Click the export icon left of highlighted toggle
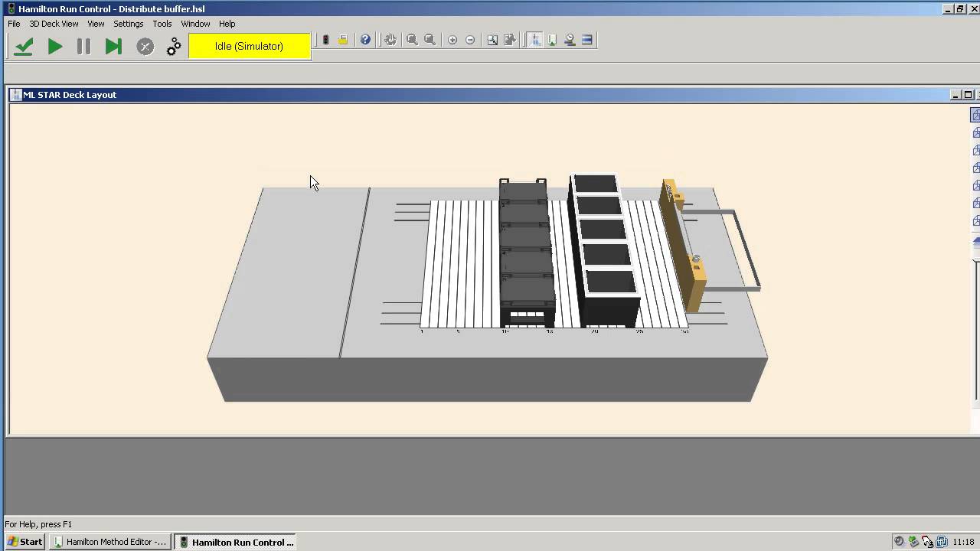This screenshot has height=551, width=980. [511, 40]
